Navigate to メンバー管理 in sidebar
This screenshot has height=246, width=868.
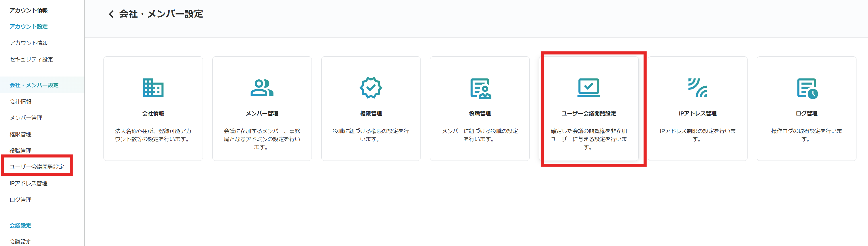tap(26, 118)
